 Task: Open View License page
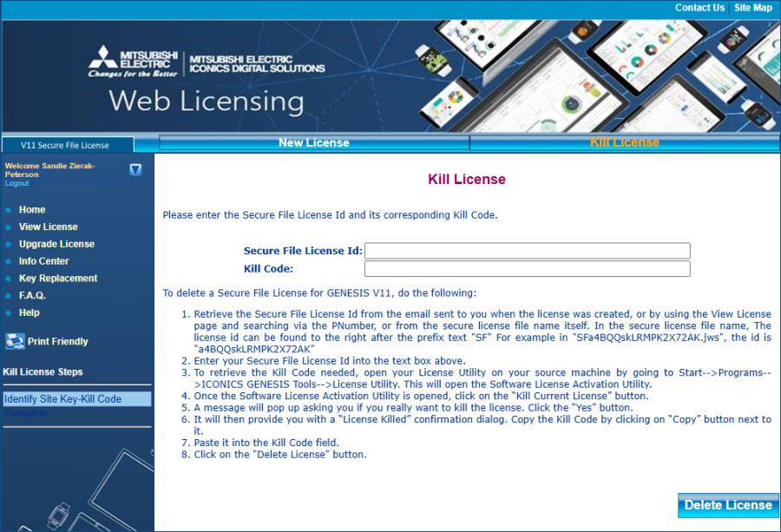(49, 227)
